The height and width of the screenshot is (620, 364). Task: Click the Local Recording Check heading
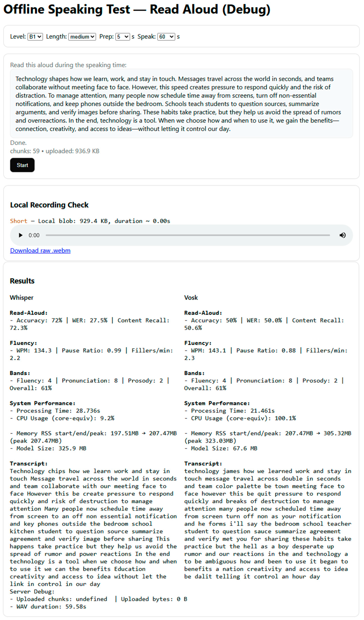click(49, 205)
